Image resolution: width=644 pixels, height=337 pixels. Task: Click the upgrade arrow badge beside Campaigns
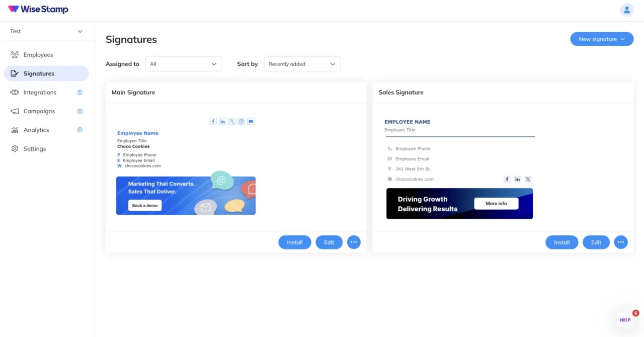pos(79,111)
